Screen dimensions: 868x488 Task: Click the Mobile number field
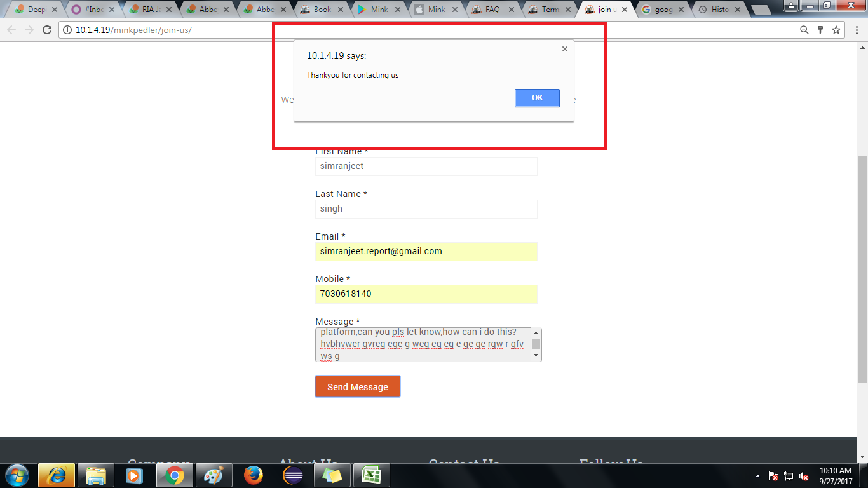point(426,294)
